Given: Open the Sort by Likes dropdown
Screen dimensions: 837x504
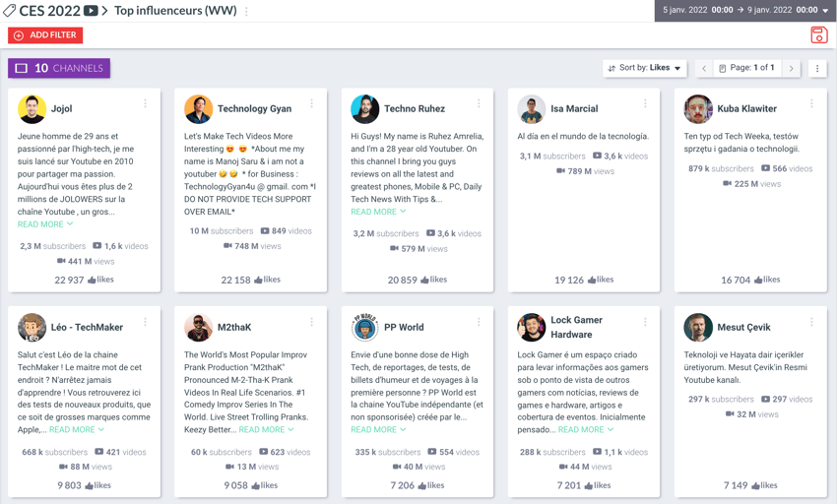Looking at the screenshot, I should [x=644, y=68].
